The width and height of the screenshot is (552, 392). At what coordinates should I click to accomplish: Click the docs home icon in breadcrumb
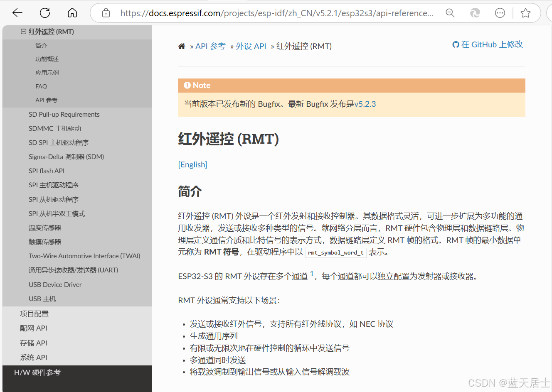pos(182,46)
